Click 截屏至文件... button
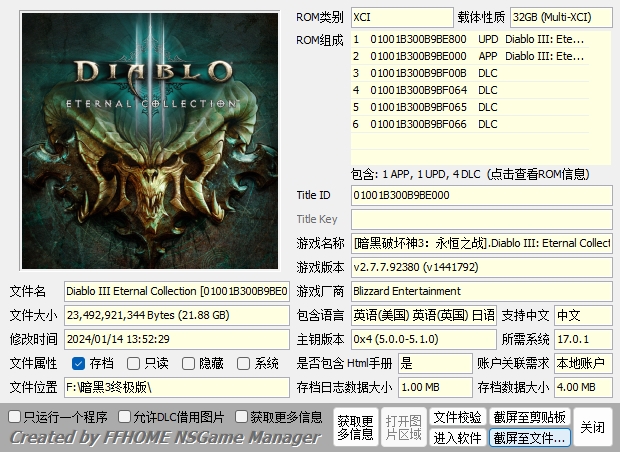 click(x=530, y=438)
